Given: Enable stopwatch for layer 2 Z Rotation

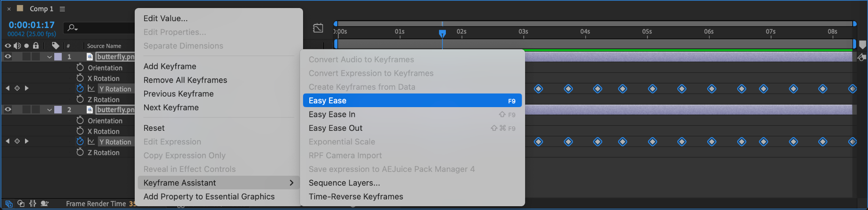Looking at the screenshot, I should [80, 152].
